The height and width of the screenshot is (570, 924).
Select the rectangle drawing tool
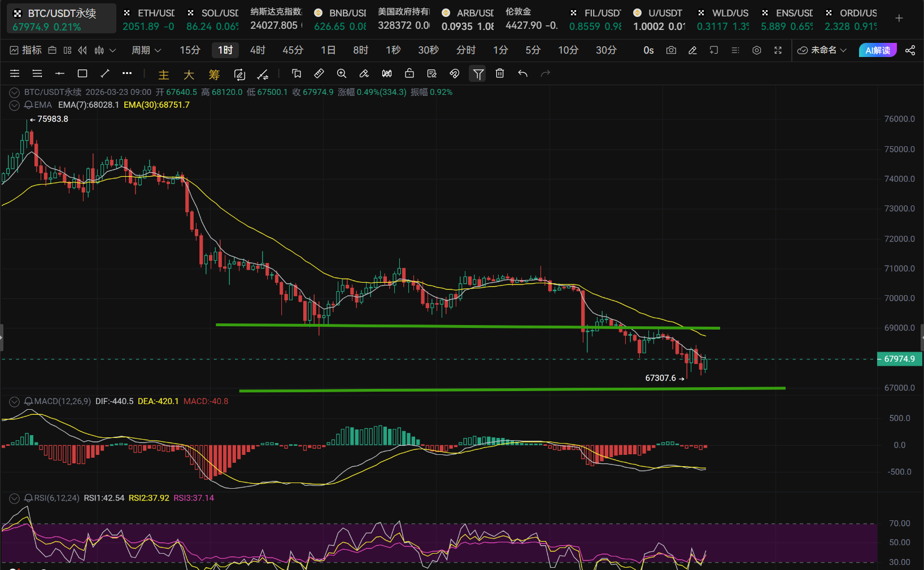pyautogui.click(x=82, y=73)
